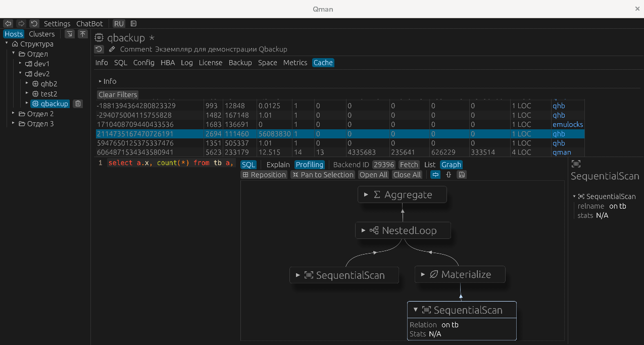Switch to the Metrics tab
644x345 pixels.
point(295,62)
